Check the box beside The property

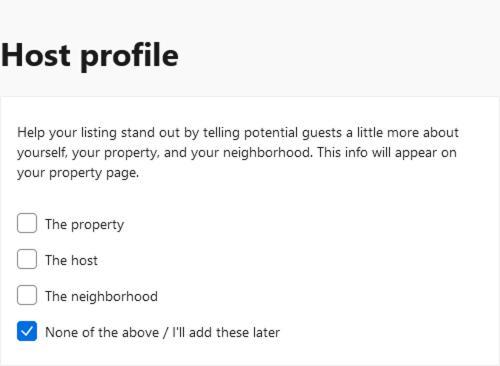pos(27,223)
